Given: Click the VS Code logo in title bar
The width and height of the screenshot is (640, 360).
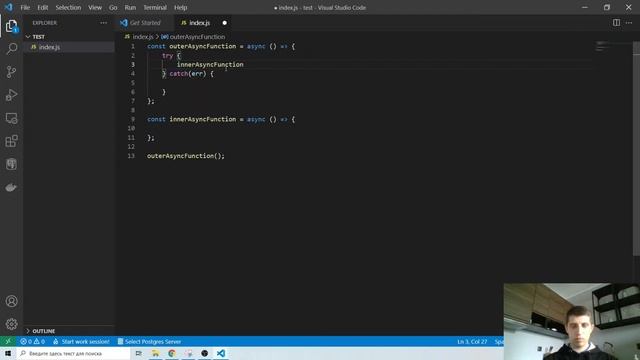Looking at the screenshot, I should pyautogui.click(x=8, y=7).
